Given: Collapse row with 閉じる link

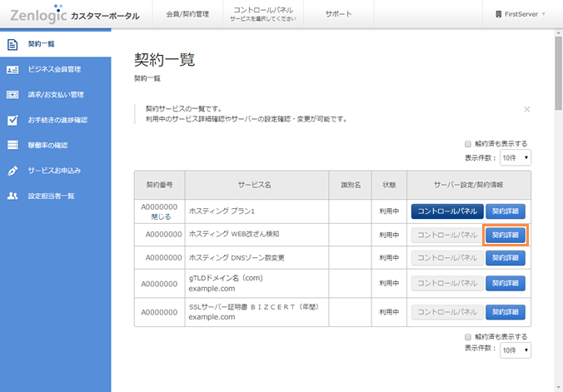Looking at the screenshot, I should pos(161,217).
